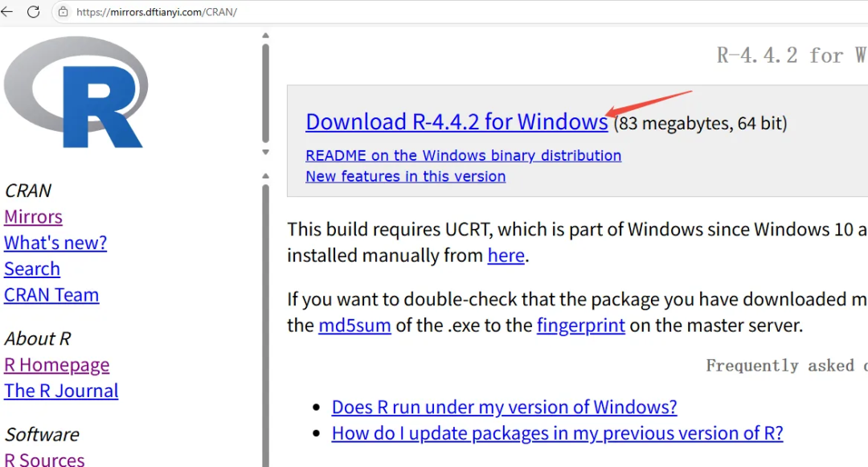868x467 pixels.
Task: Click lower frame scrollbar up arrow
Action: point(266,176)
